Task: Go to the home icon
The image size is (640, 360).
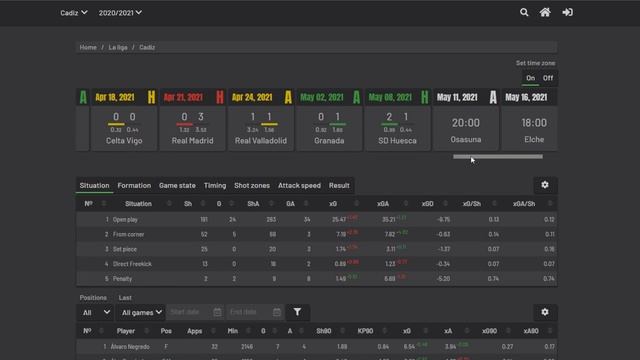Action: click(545, 13)
